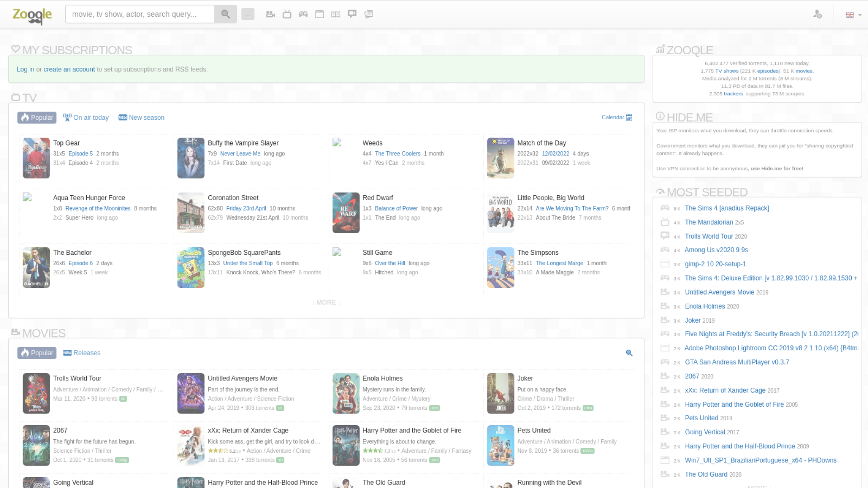Viewport: 868px width, 488px height.
Task: Click the search magnifier button
Action: pyautogui.click(x=225, y=14)
